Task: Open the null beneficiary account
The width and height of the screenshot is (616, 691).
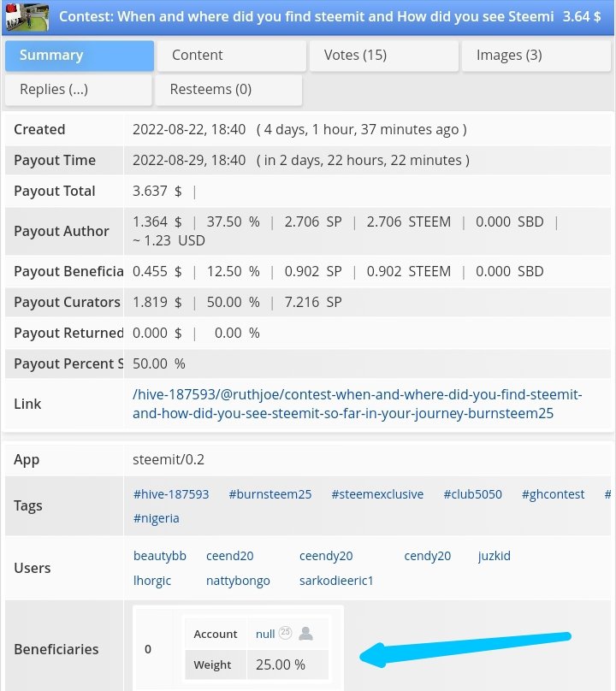Action: (265, 634)
